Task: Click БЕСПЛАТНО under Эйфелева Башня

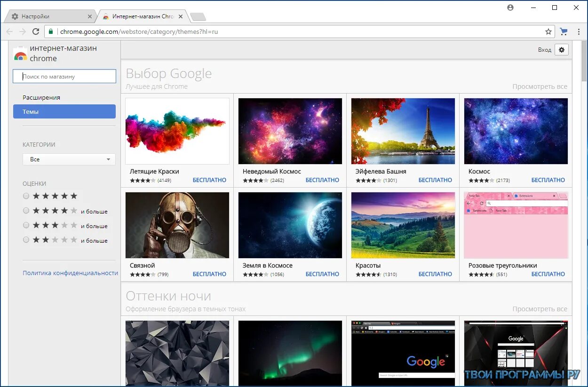Action: [435, 180]
